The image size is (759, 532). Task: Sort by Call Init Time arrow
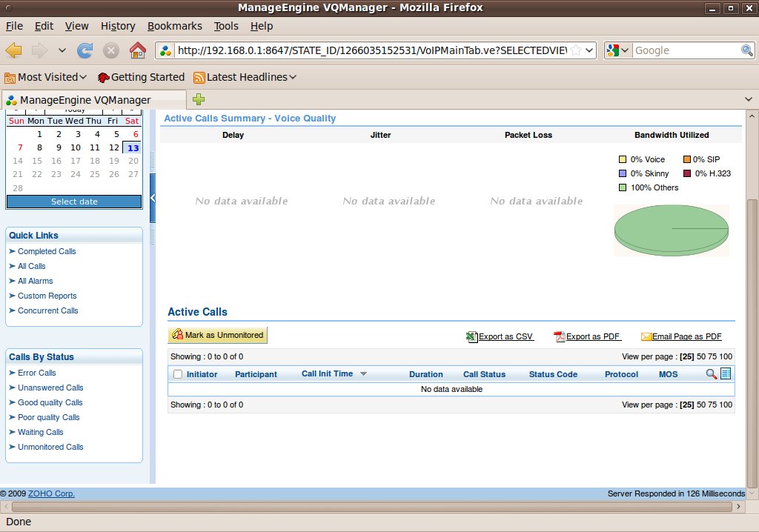point(363,374)
